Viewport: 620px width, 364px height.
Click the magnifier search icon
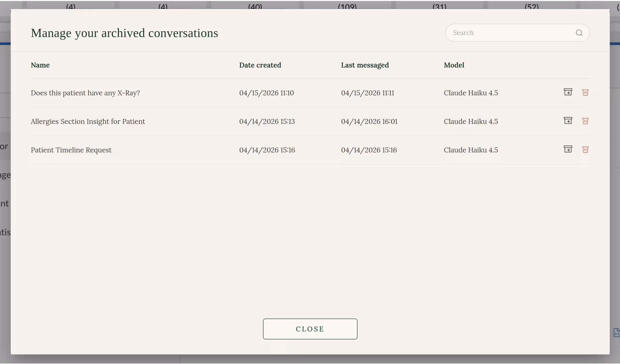tap(579, 33)
